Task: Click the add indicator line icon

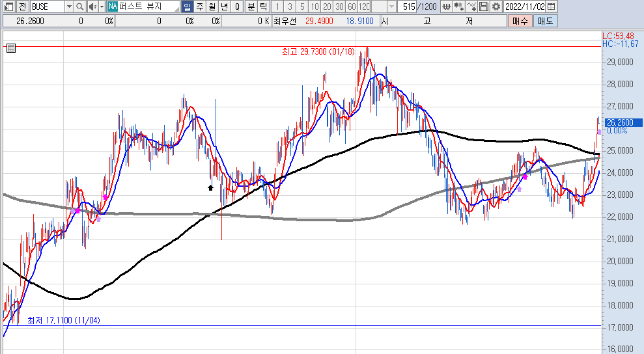Action: [471, 7]
